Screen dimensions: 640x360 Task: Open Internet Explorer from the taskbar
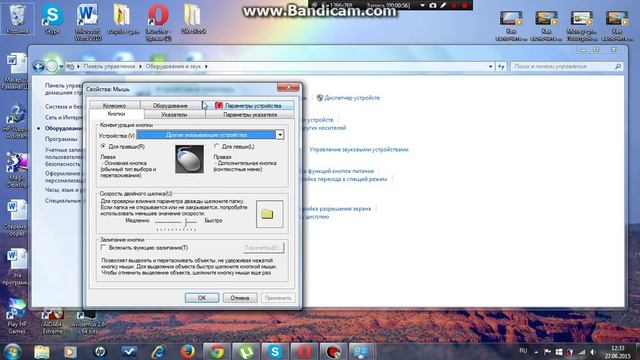tap(158, 351)
